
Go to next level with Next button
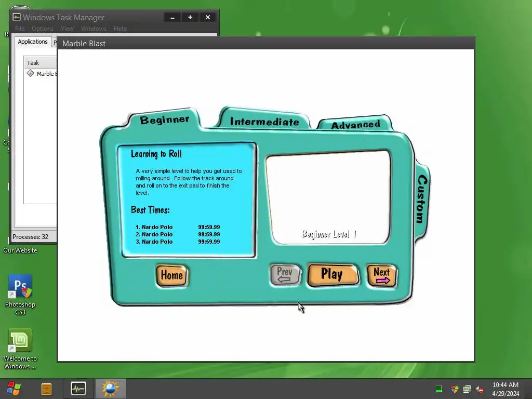pos(382,275)
